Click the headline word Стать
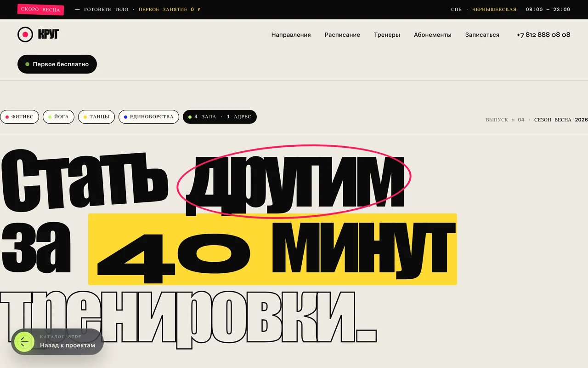The image size is (588, 368). (x=85, y=180)
